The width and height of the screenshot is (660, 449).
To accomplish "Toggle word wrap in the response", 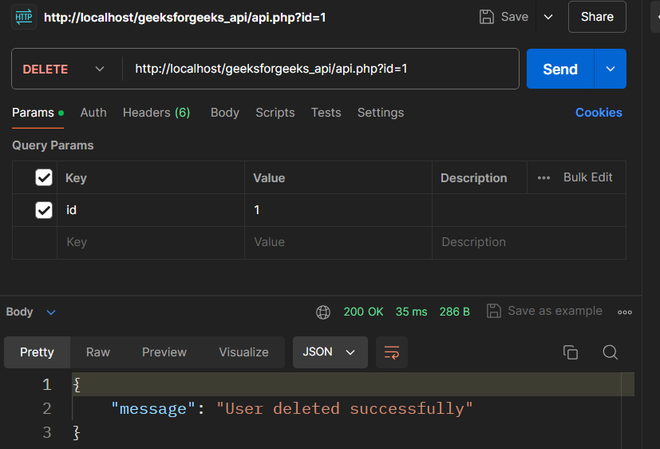I will click(391, 352).
